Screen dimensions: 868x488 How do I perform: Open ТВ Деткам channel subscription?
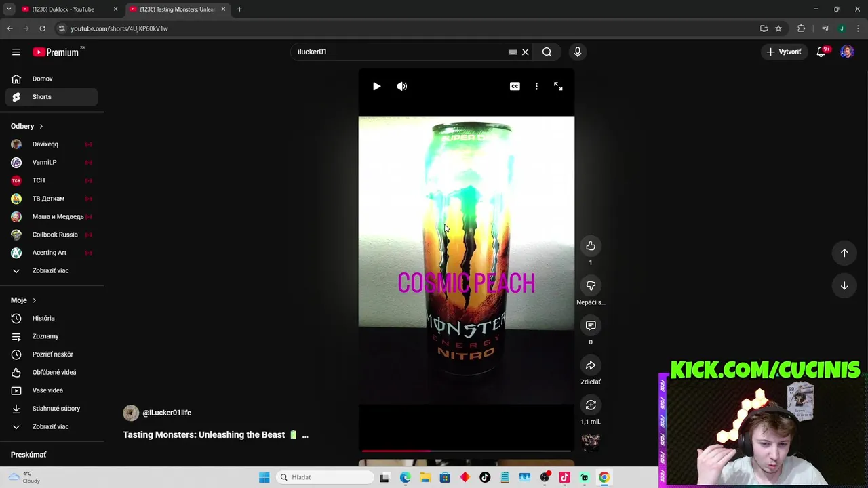pyautogui.click(x=52, y=199)
